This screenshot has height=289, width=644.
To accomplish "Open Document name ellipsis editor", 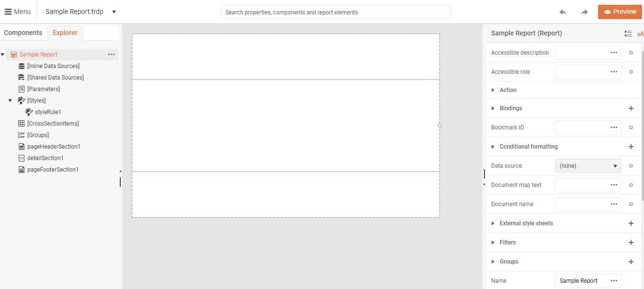I will pos(614,204).
